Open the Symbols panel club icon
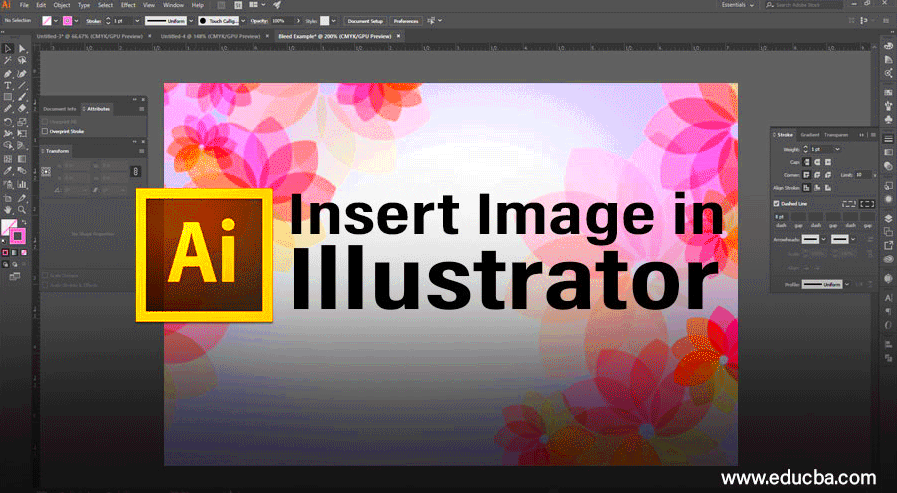 pyautogui.click(x=888, y=119)
